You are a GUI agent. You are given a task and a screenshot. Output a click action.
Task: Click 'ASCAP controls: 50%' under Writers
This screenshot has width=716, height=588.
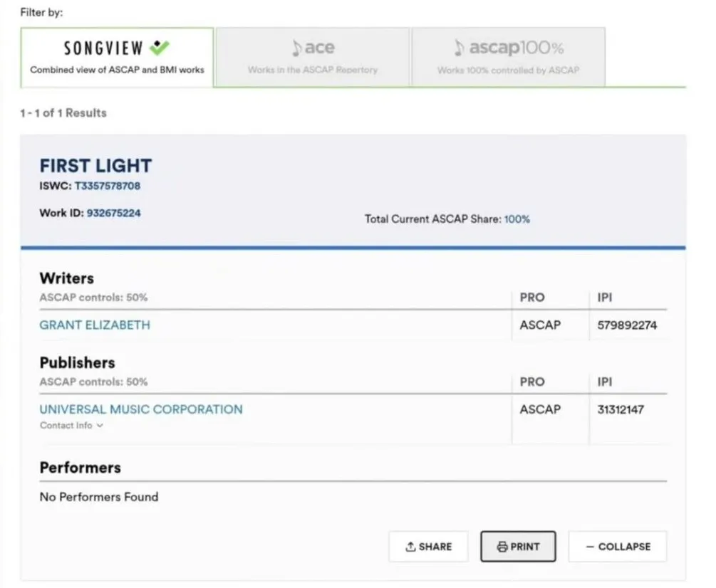93,298
